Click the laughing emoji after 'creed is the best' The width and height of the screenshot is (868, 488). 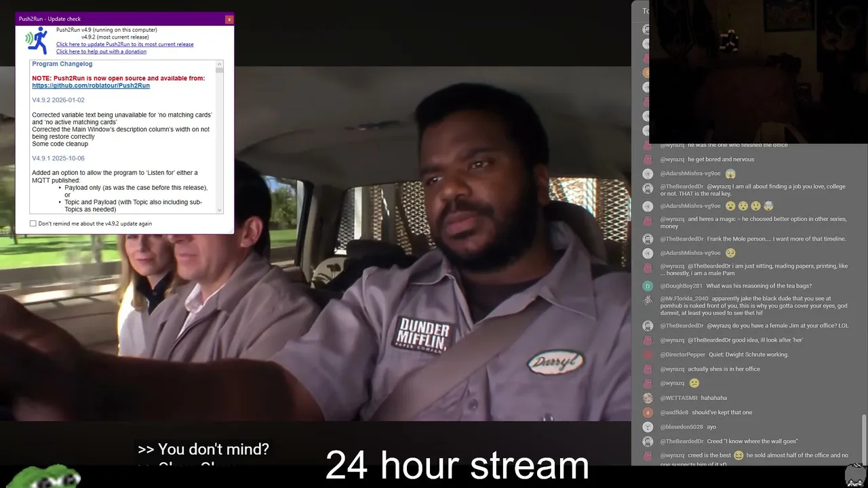(738, 455)
